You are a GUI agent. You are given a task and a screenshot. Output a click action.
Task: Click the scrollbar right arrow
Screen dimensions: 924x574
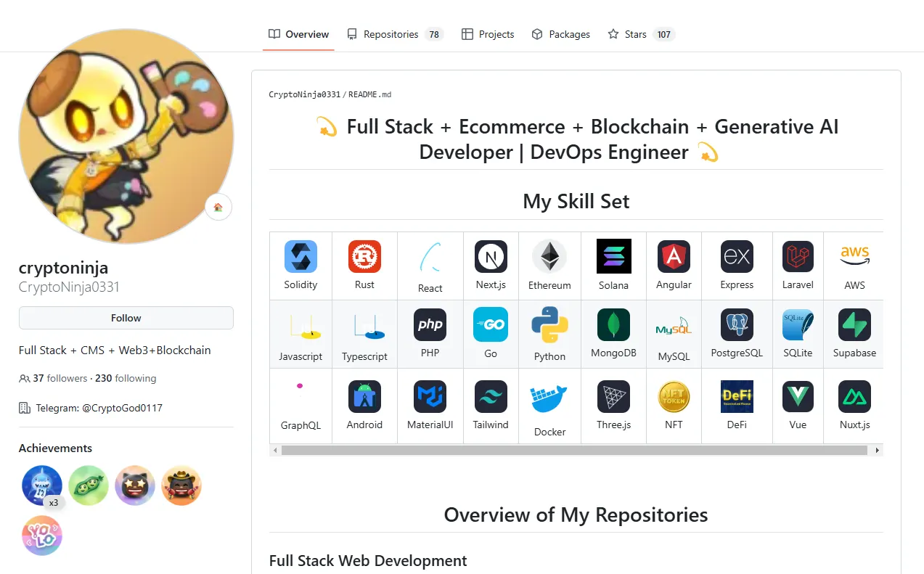878,451
